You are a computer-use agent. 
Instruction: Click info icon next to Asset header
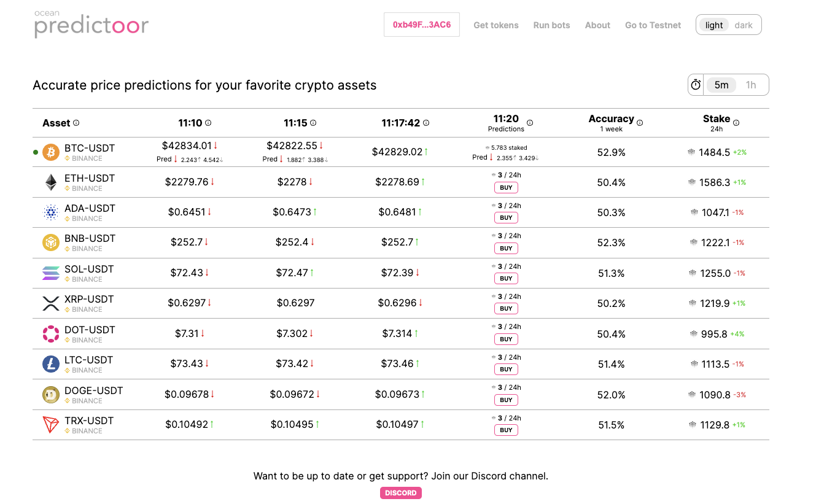tap(76, 123)
